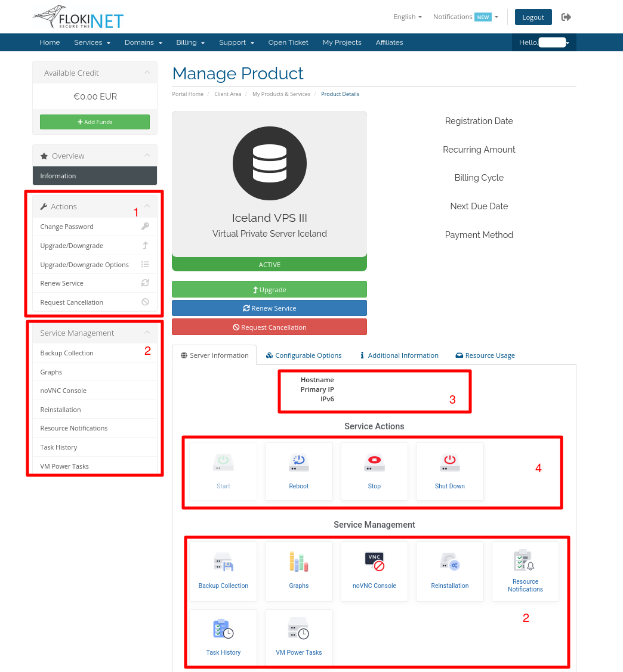Select Change Password in Actions sidebar

click(67, 227)
